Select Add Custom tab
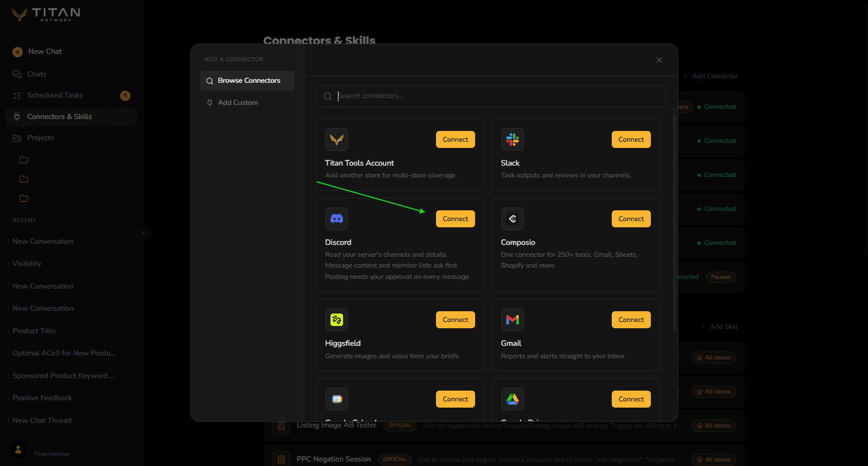The height and width of the screenshot is (466, 868). [247, 103]
